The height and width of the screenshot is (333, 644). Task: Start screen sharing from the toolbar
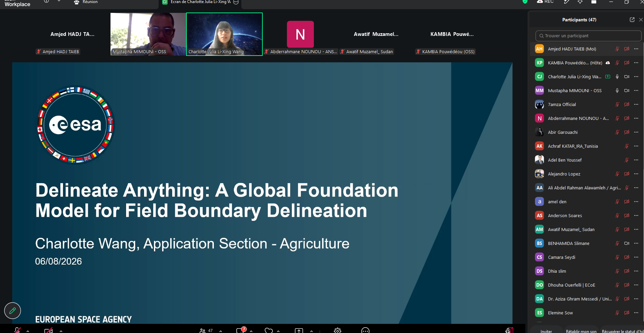tap(299, 331)
